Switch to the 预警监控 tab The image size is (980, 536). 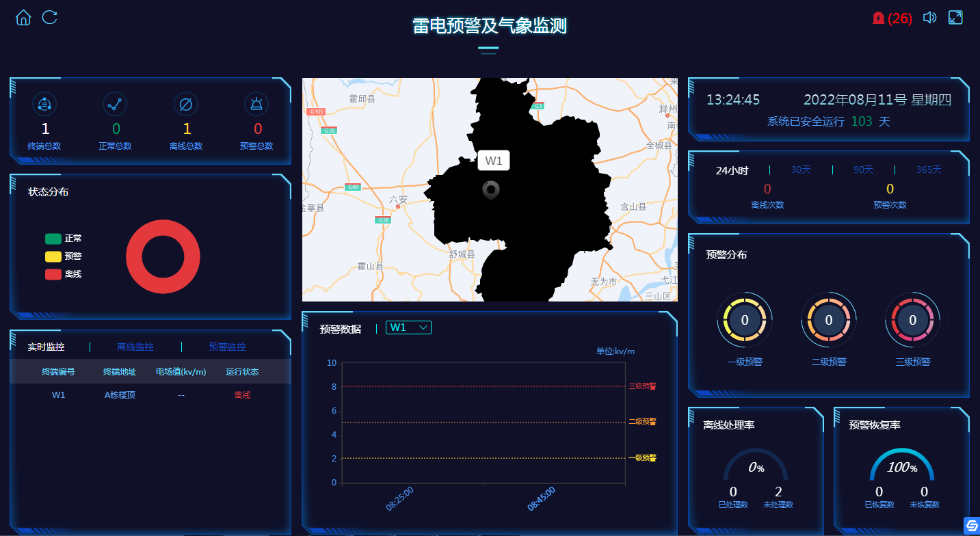click(226, 346)
